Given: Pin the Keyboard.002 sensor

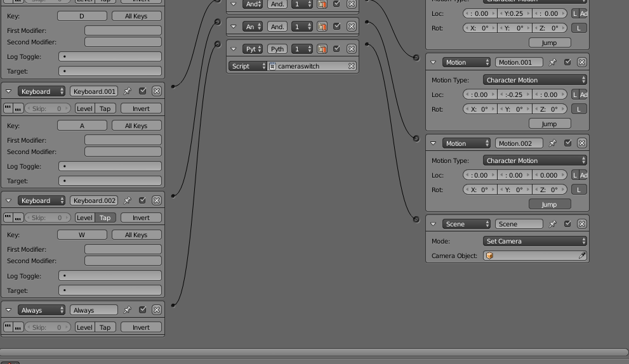Looking at the screenshot, I should [x=128, y=200].
